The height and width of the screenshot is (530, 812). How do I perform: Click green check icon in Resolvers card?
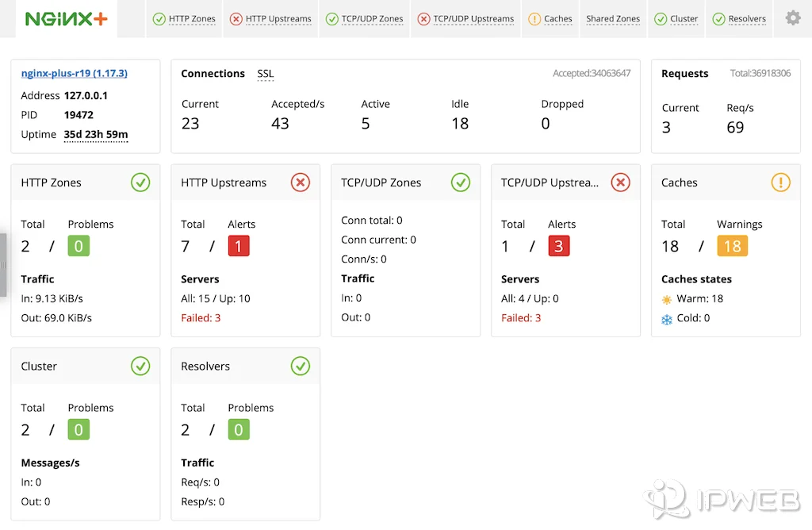point(301,366)
